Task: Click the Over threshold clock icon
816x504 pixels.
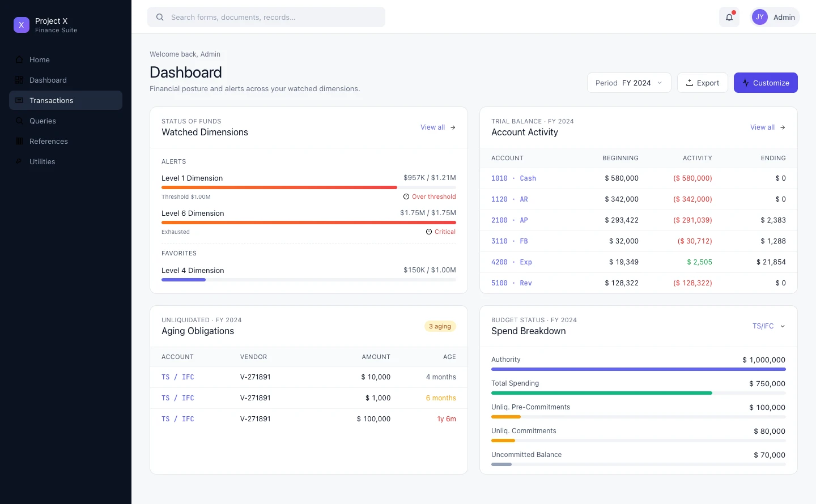Action: 406,197
